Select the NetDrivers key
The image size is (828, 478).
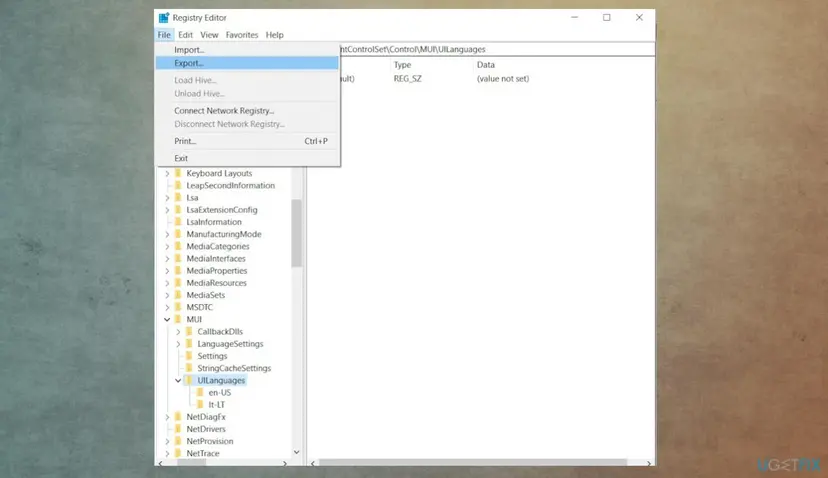tap(206, 429)
